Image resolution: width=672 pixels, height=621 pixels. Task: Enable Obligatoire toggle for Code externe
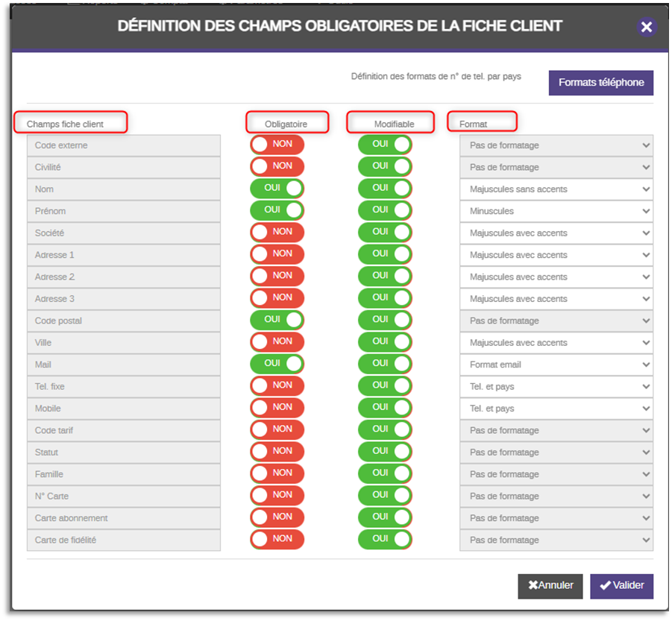[x=277, y=145]
